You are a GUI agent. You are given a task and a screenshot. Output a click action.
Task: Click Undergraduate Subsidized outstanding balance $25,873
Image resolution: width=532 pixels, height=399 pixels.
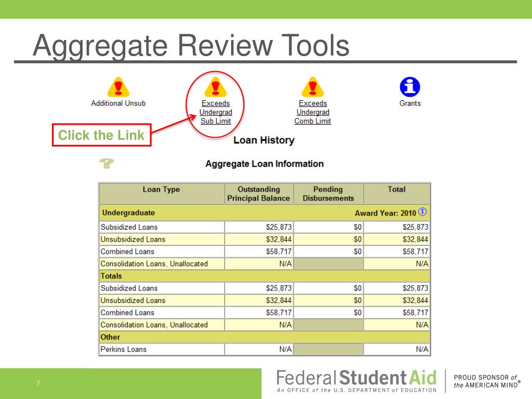(x=278, y=227)
